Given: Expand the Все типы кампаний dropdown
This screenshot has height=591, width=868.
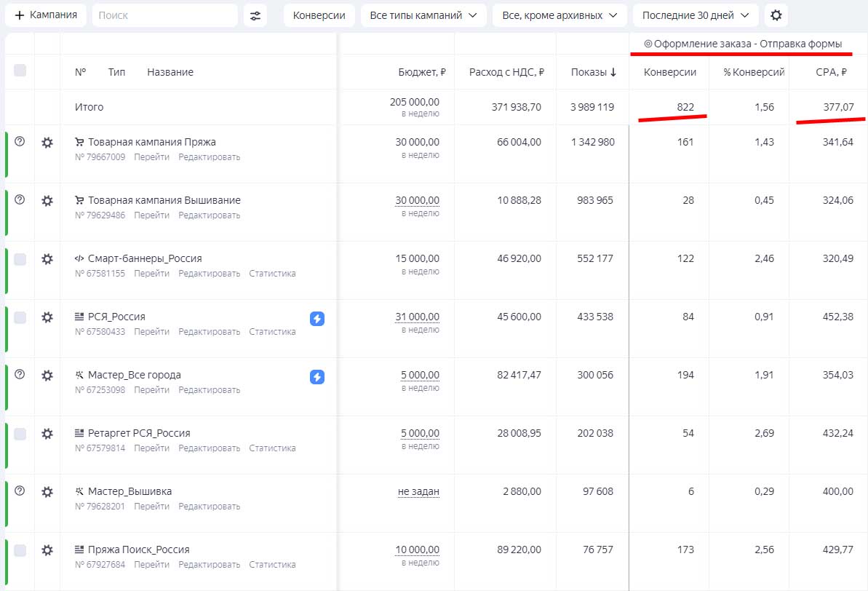Looking at the screenshot, I should [x=423, y=15].
